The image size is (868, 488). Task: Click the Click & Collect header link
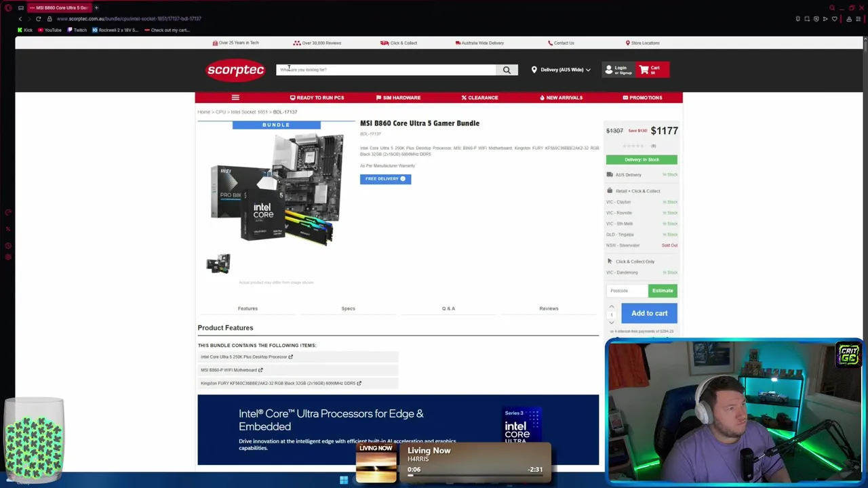tap(399, 43)
